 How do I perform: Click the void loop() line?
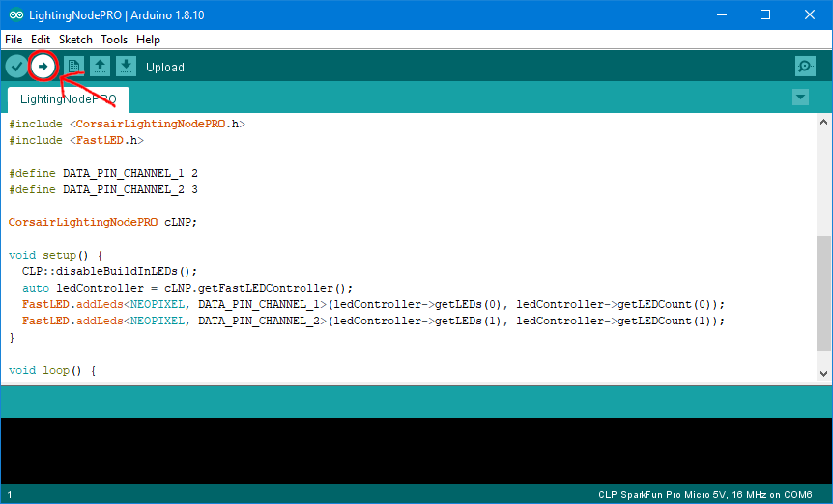pos(52,371)
